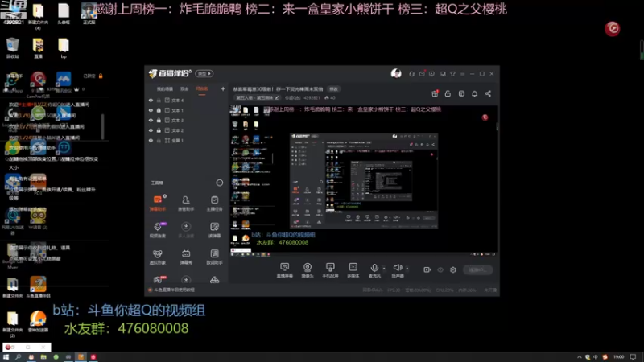Click the grayed download tool in second row

186,230
